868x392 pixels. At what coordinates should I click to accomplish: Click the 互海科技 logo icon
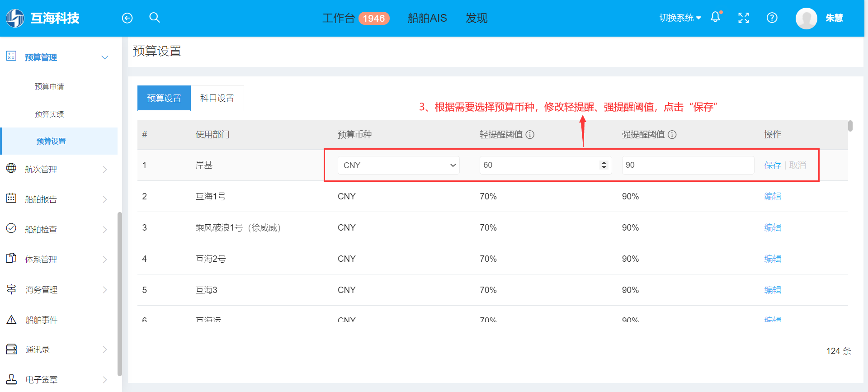(x=15, y=18)
